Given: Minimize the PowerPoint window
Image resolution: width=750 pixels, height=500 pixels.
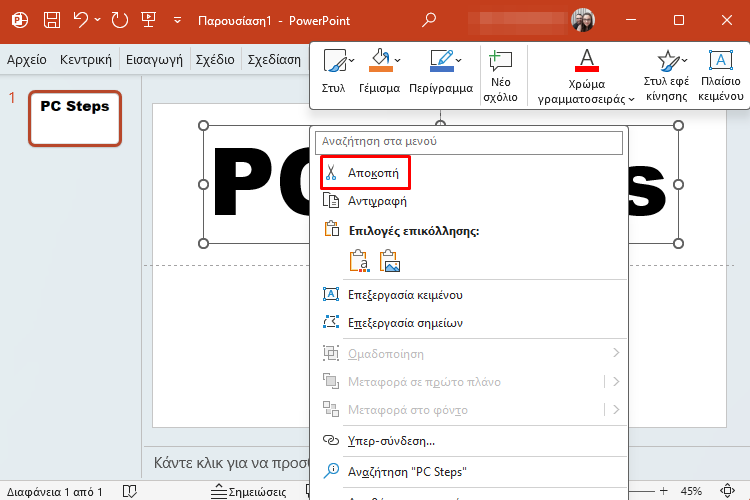Looking at the screenshot, I should (x=631, y=20).
